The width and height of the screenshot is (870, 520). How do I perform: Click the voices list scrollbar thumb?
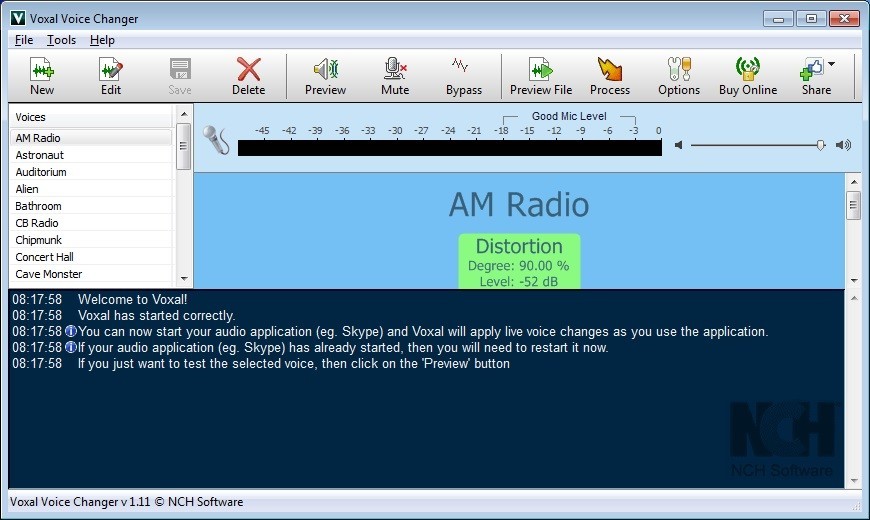coord(184,146)
